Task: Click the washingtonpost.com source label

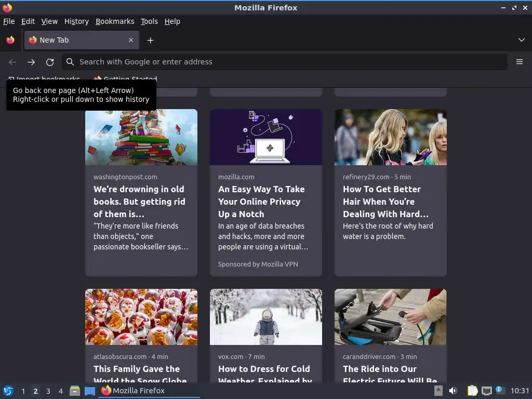Action: tap(125, 177)
